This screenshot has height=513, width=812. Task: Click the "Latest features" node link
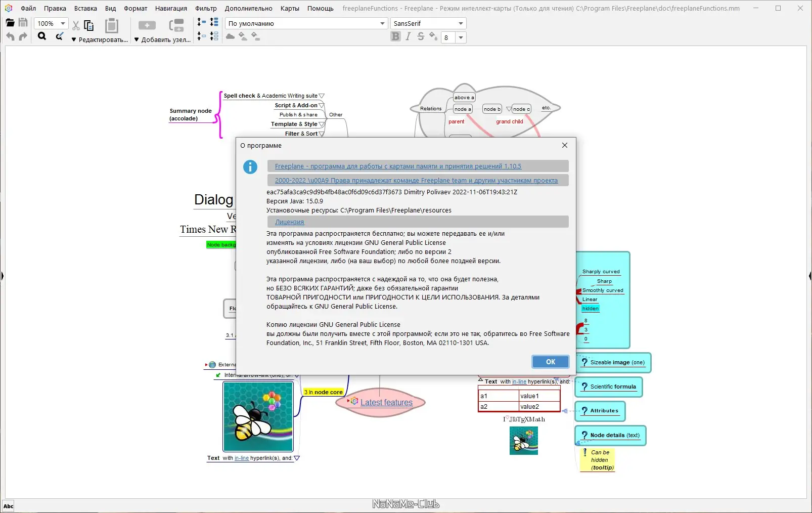pyautogui.click(x=386, y=402)
